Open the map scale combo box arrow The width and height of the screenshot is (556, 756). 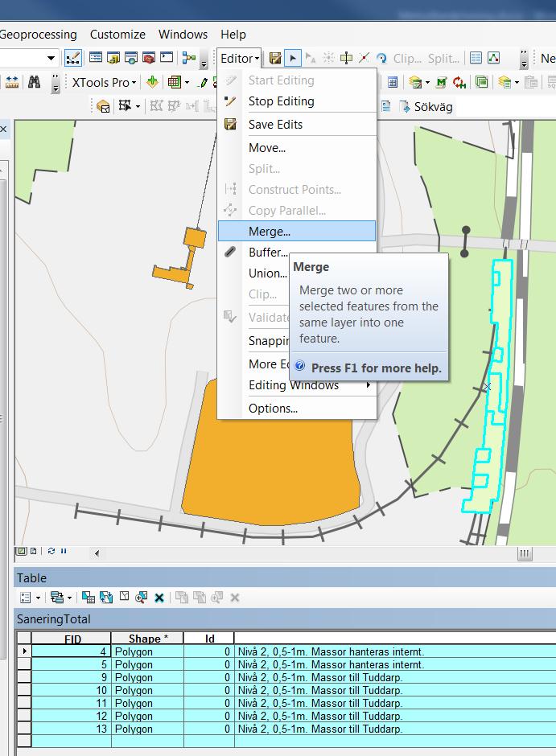(x=51, y=59)
